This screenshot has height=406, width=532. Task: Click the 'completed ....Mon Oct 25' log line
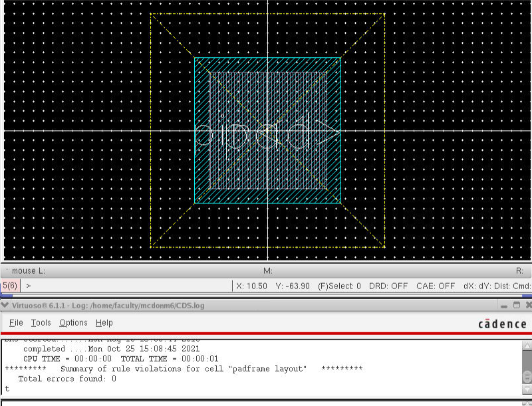coord(111,349)
